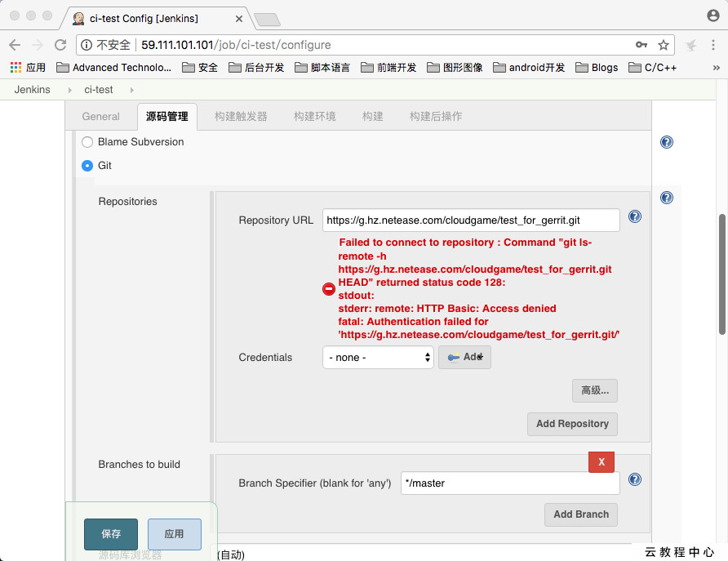
Task: Open the Credentials dropdown showing none
Action: click(377, 357)
